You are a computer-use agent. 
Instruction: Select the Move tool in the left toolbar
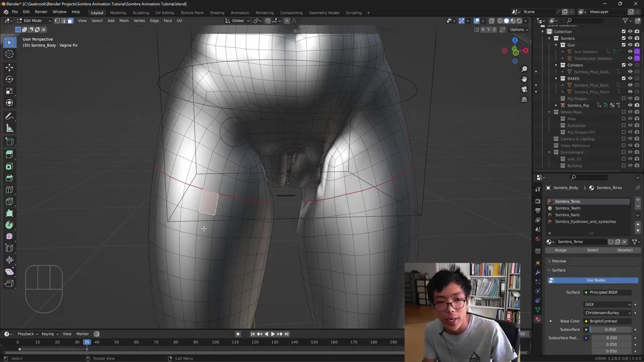(x=9, y=67)
